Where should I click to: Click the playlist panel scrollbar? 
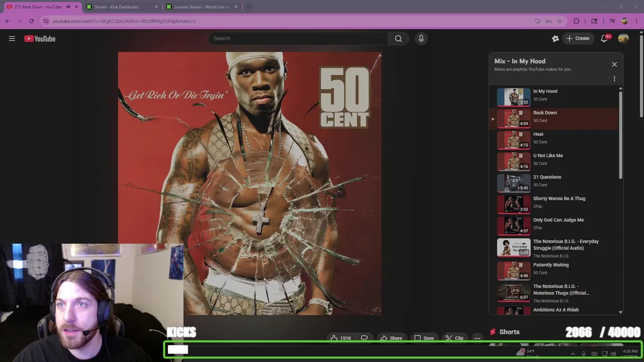pos(620,135)
